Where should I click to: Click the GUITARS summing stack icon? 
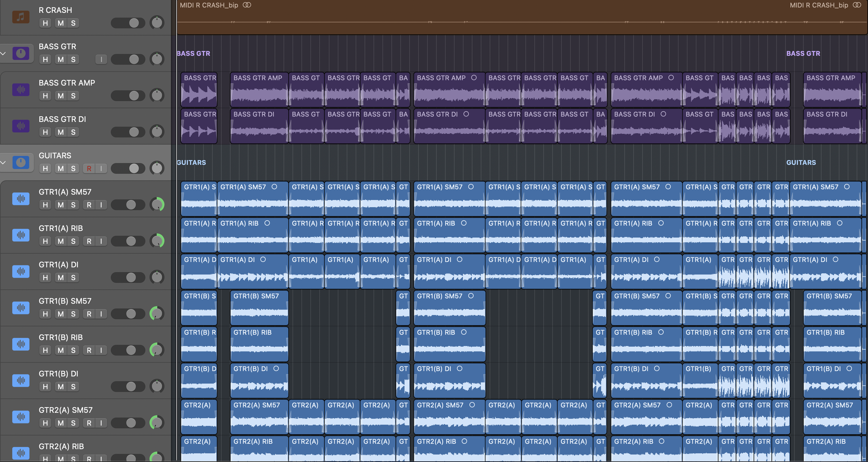click(20, 163)
